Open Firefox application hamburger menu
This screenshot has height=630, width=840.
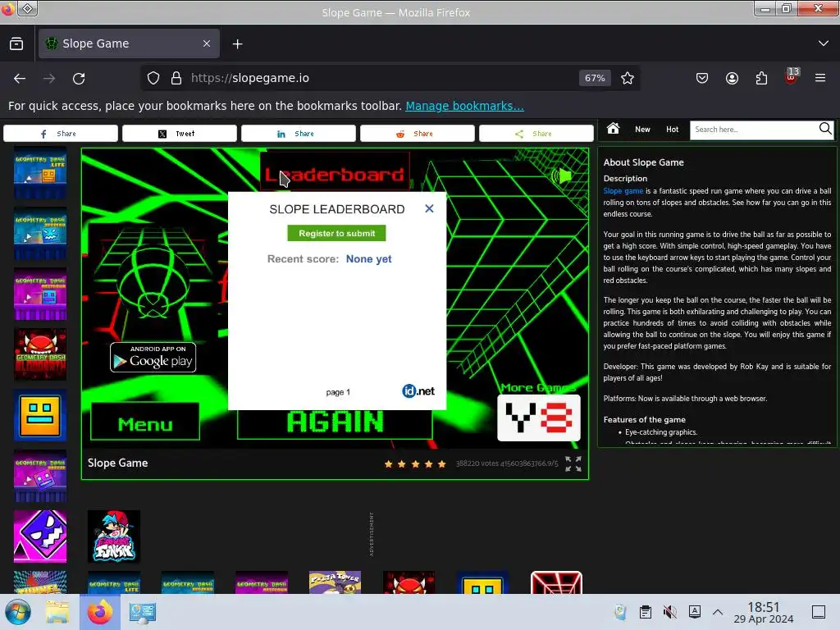click(x=820, y=78)
